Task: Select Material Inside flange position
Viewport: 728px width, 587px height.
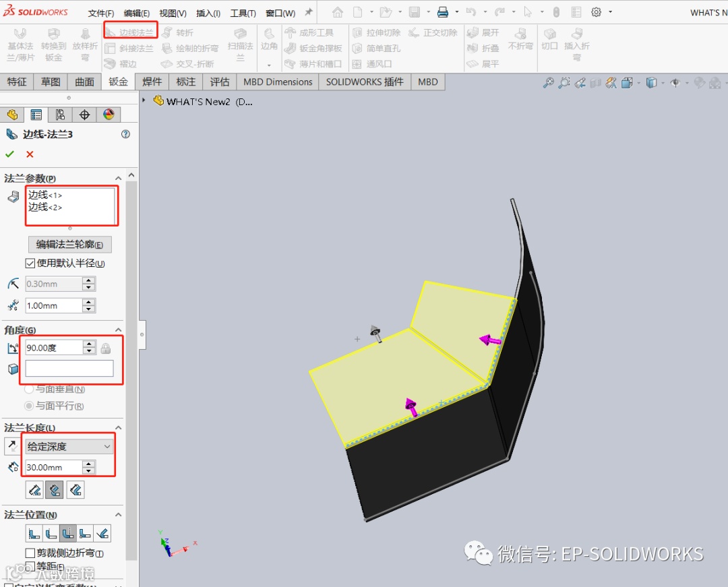Action: pos(34,533)
